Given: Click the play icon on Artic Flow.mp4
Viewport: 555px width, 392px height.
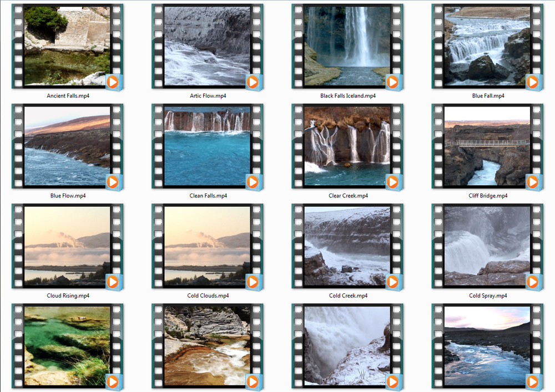Looking at the screenshot, I should tap(253, 82).
